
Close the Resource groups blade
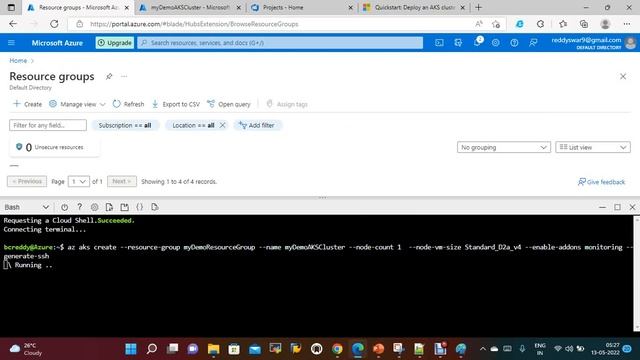point(623,76)
